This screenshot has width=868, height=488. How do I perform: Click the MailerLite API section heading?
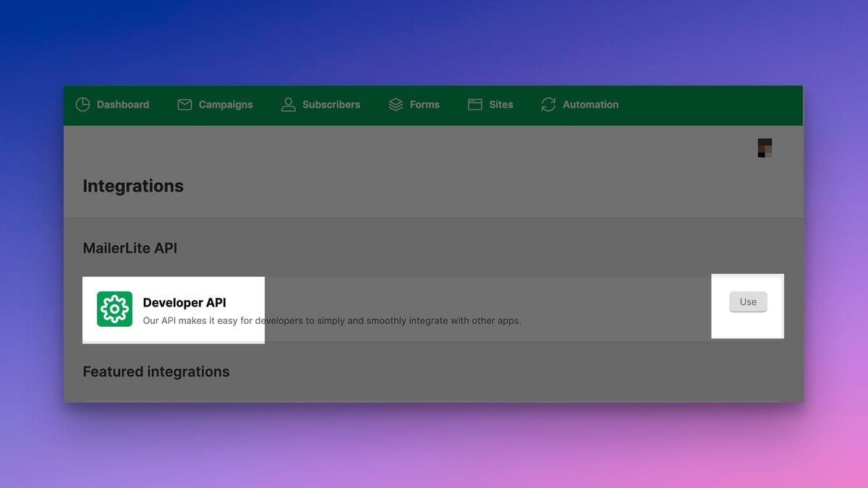[130, 248]
